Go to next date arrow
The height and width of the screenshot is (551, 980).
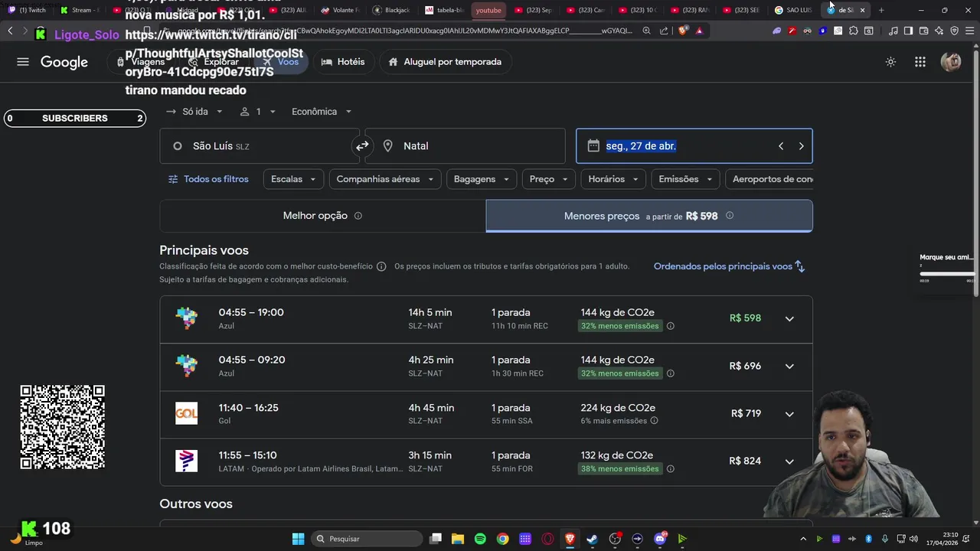pos(801,146)
